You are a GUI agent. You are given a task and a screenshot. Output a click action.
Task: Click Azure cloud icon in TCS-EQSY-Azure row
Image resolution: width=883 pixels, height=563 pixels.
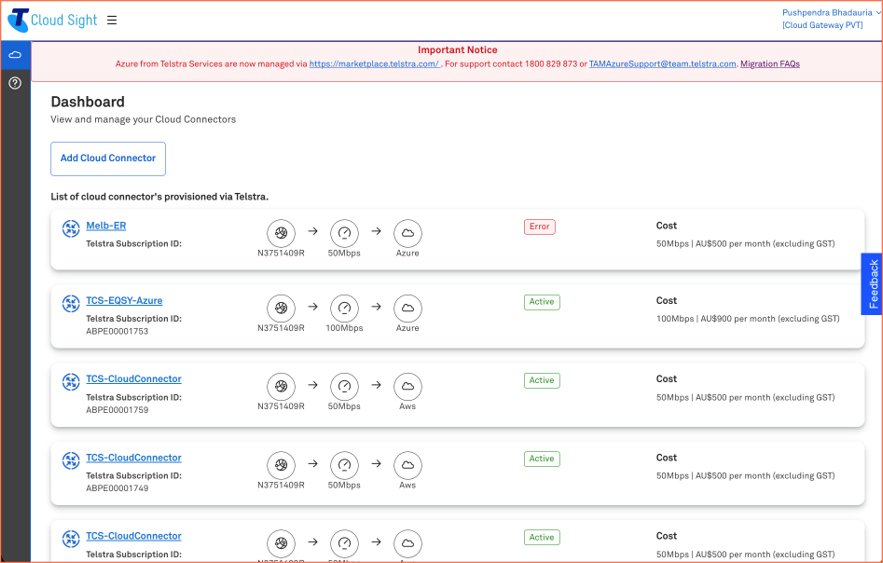point(408,308)
